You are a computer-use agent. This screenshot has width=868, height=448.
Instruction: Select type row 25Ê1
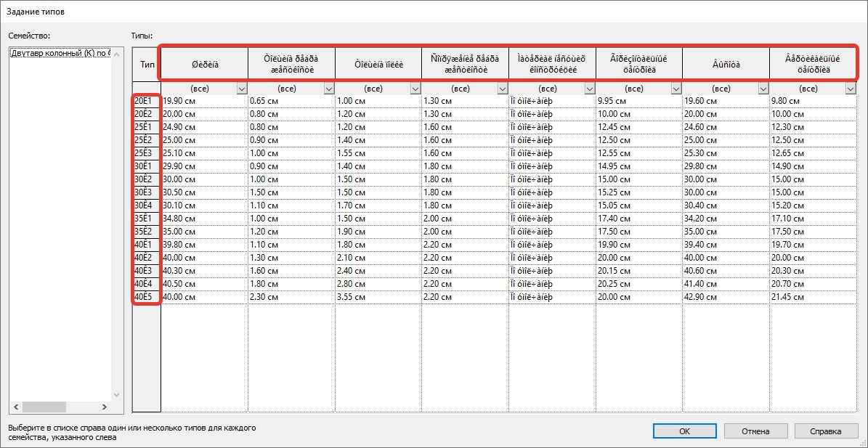click(147, 126)
